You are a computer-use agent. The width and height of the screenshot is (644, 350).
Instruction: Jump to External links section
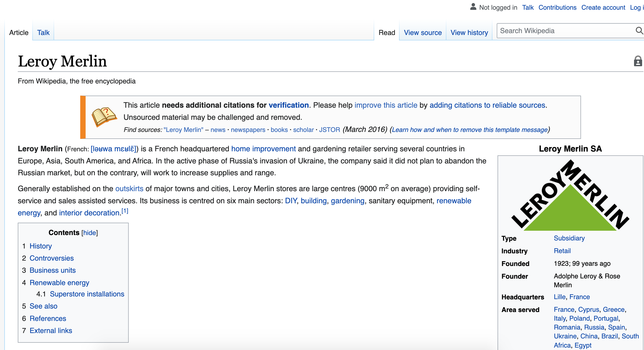(51, 331)
